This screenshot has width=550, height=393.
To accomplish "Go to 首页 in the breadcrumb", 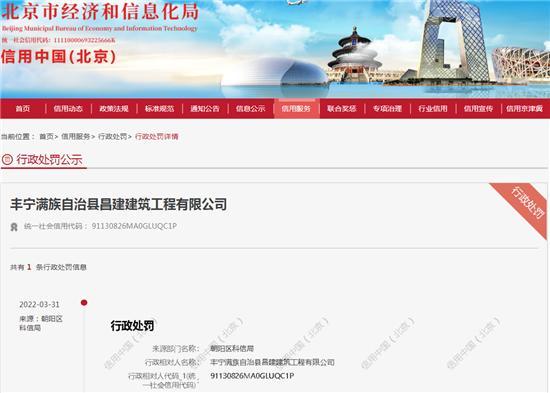I will click(46, 136).
